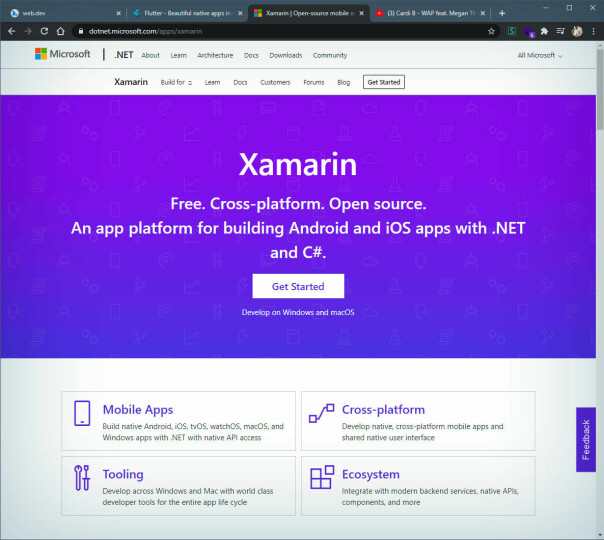Click the browser forward arrow

(28, 31)
